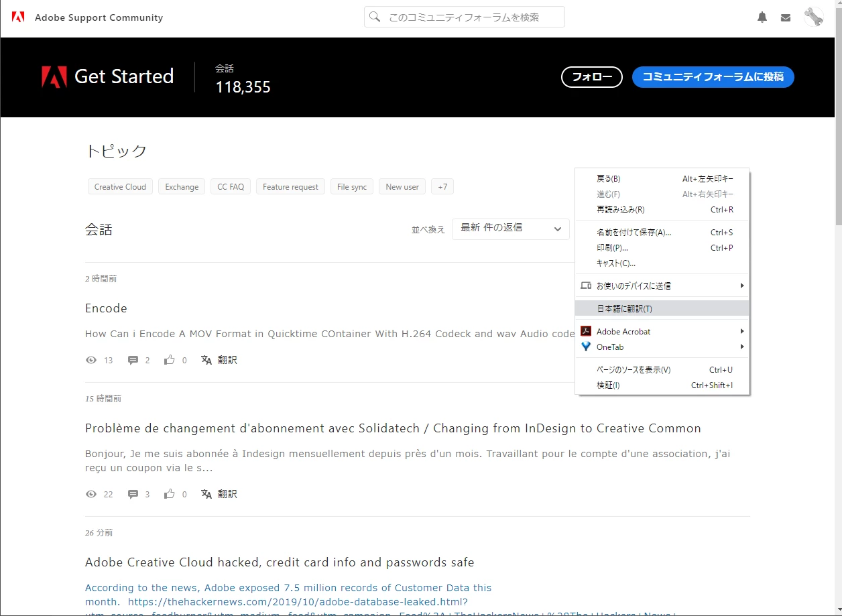Viewport: 842px width, 616px height.
Task: Choose 印刷(P)... from context menu
Action: coord(662,248)
